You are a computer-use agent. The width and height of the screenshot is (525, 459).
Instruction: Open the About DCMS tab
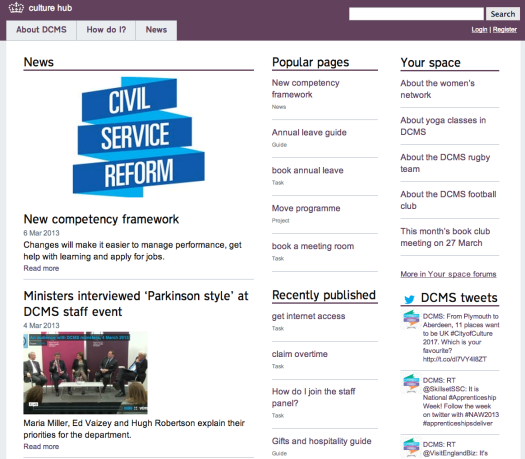tap(41, 30)
